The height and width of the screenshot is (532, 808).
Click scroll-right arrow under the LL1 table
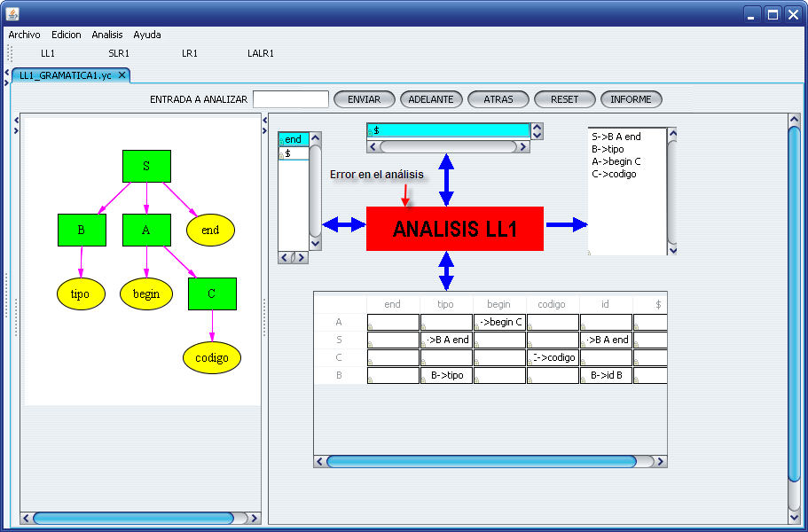pyautogui.click(x=660, y=461)
